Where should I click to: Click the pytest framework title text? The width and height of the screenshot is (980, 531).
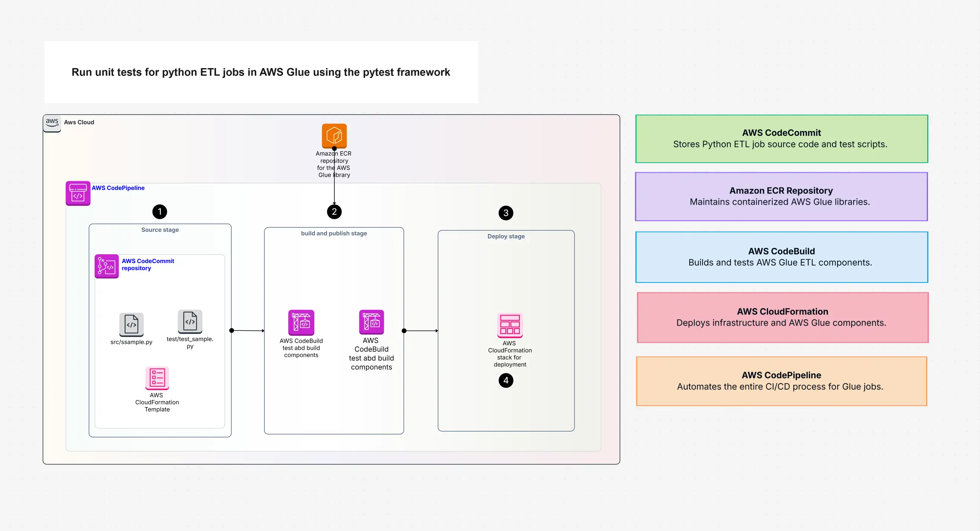(x=261, y=72)
